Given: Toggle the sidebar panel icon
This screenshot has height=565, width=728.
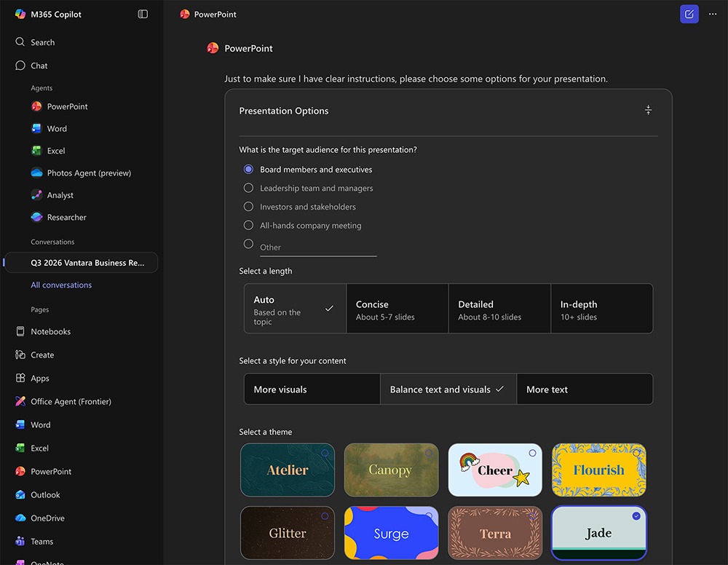Looking at the screenshot, I should [x=143, y=14].
